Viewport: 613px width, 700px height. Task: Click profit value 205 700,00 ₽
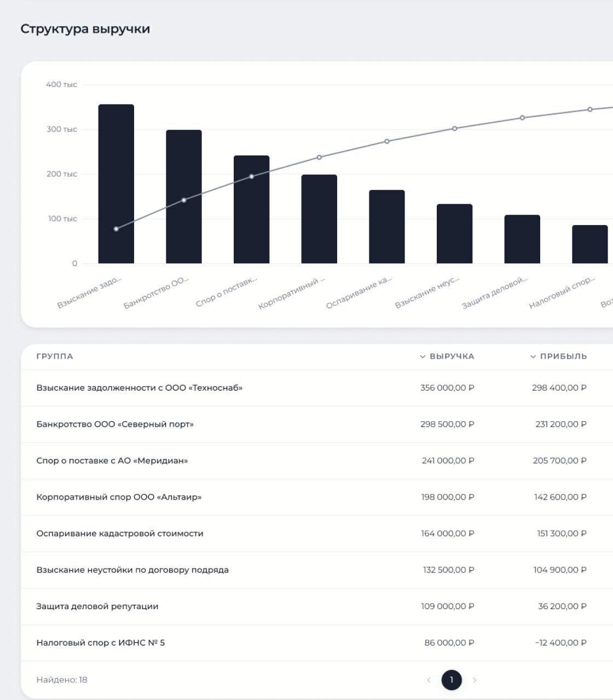pyautogui.click(x=560, y=461)
